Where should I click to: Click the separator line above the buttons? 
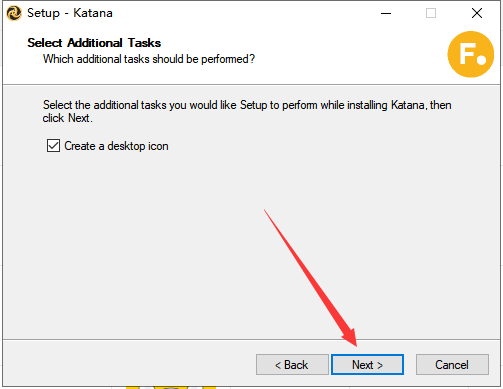251,340
